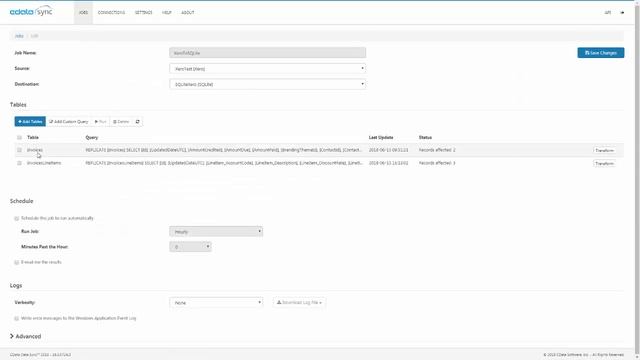The height and width of the screenshot is (360, 640).
Task: Enable Schedule this job to run automatically
Action: click(x=17, y=218)
